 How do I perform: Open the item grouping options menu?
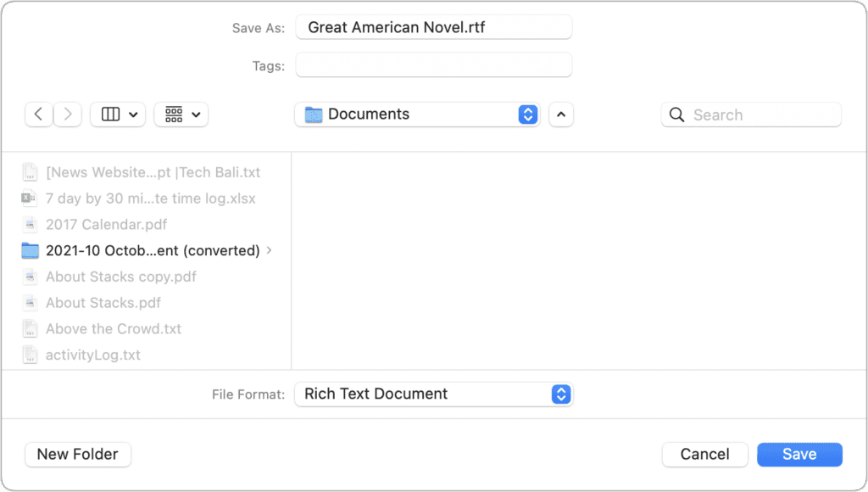[181, 115]
